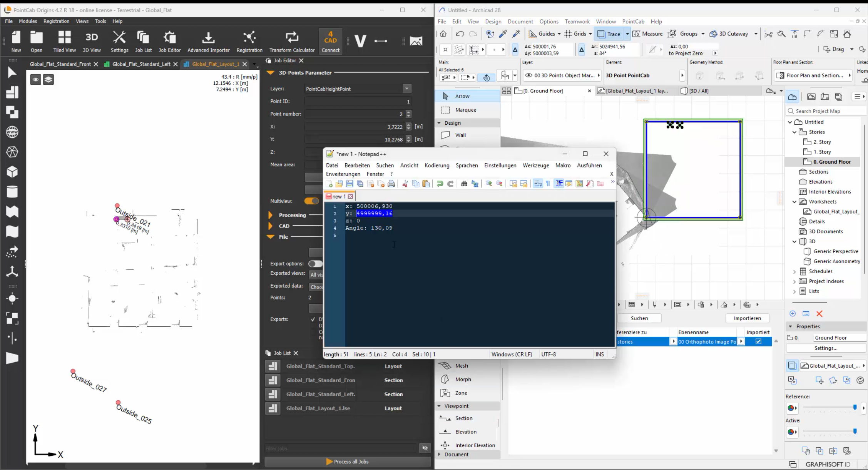Click the Process all Jobs button
Screen dimensions: 868x470
(x=348, y=462)
